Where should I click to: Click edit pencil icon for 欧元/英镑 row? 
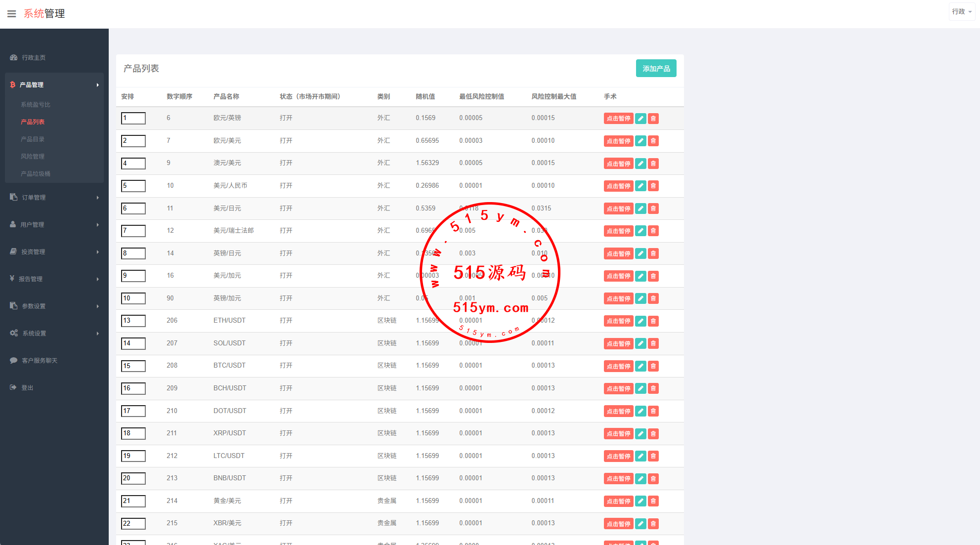[640, 119]
